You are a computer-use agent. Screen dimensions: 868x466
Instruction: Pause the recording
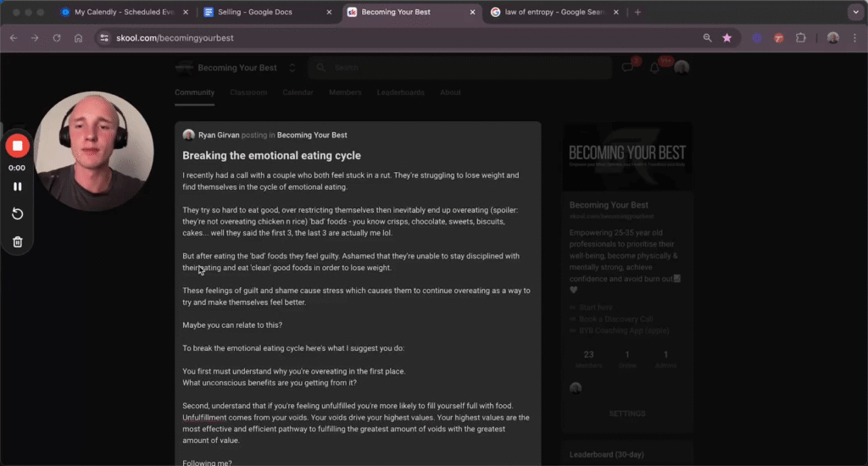pos(17,187)
